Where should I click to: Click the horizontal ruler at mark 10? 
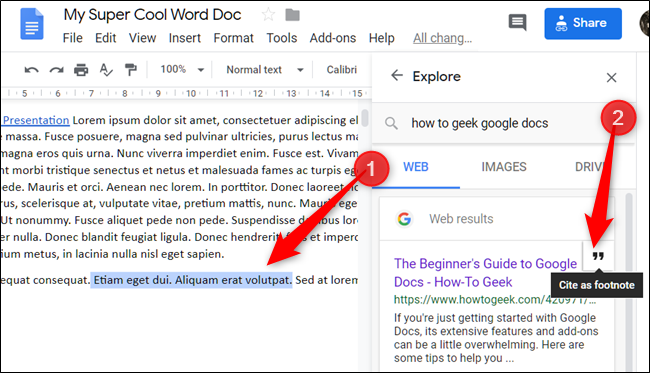[x=191, y=93]
